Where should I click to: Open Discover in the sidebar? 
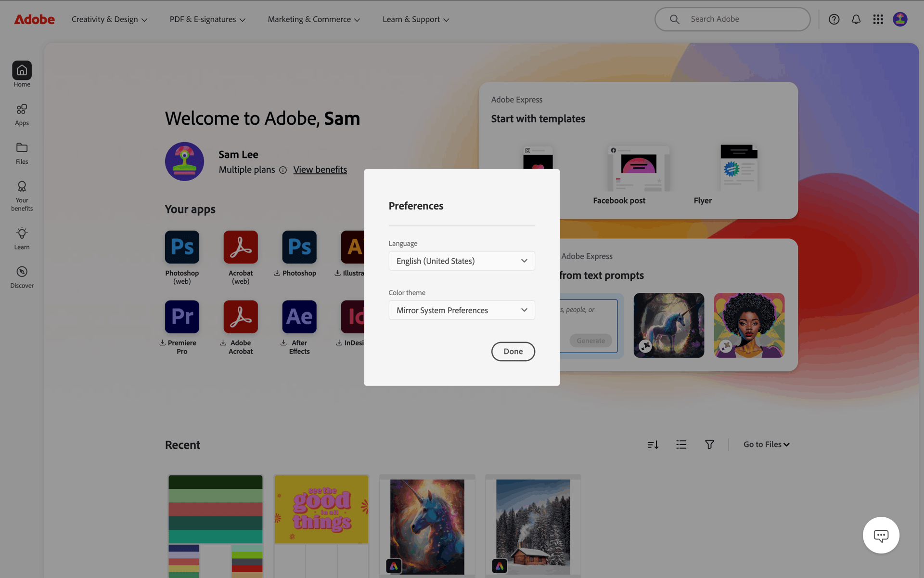point(22,277)
